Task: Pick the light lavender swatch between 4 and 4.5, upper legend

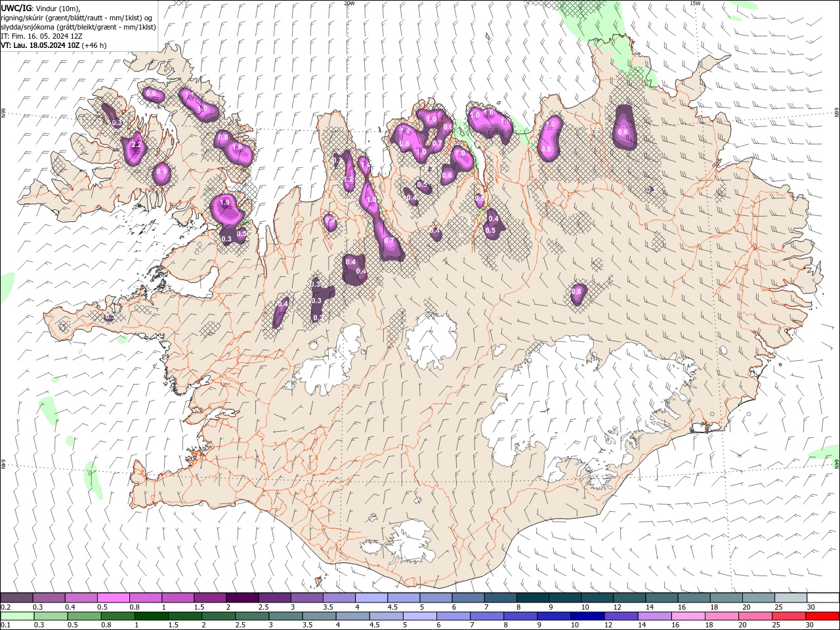Action: pyautogui.click(x=371, y=598)
